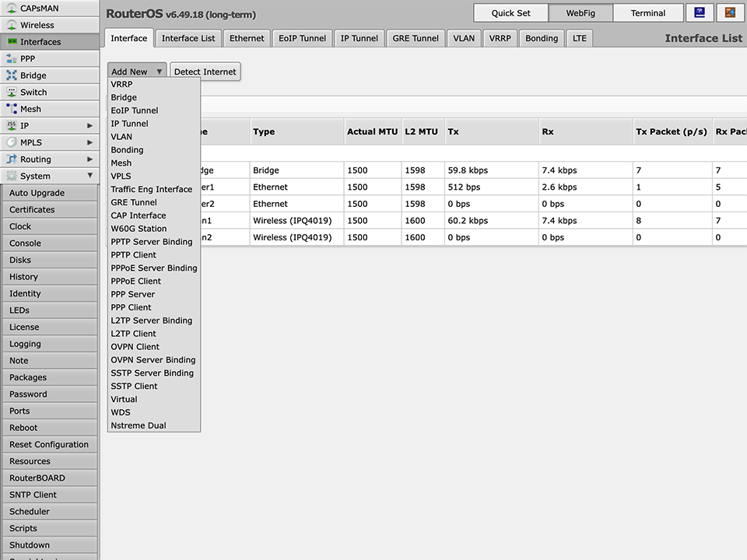
Task: Click the logout icon at top right
Action: click(x=730, y=12)
